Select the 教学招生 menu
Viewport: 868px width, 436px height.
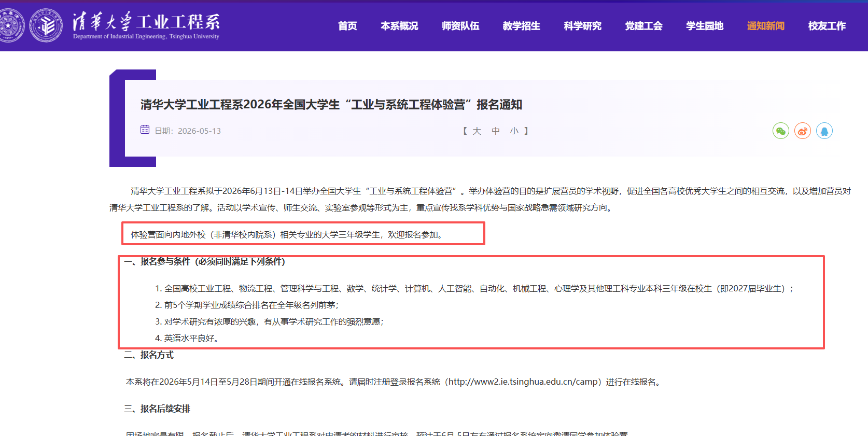coord(522,26)
